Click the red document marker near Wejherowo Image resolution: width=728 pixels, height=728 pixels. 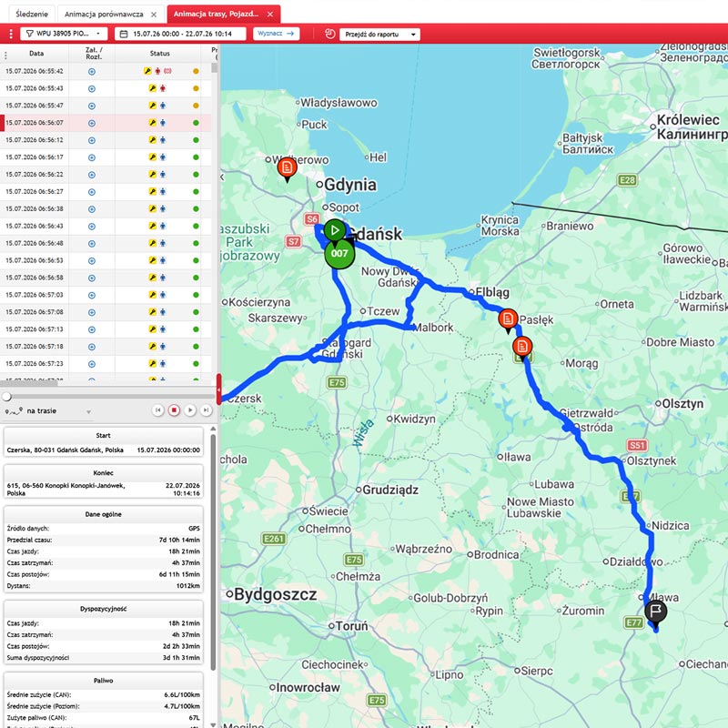click(287, 168)
